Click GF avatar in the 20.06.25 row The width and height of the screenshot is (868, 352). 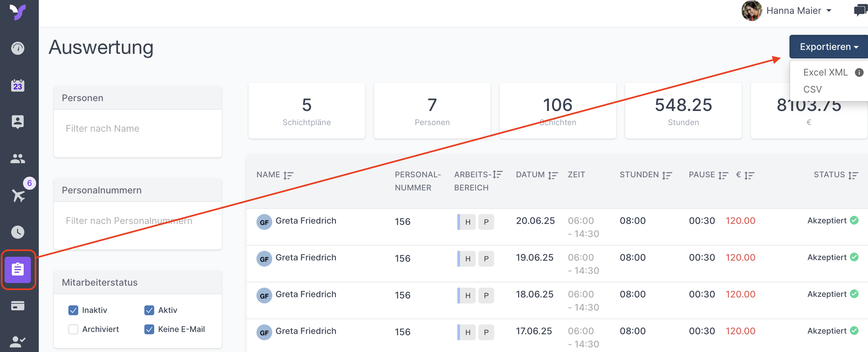(x=264, y=222)
